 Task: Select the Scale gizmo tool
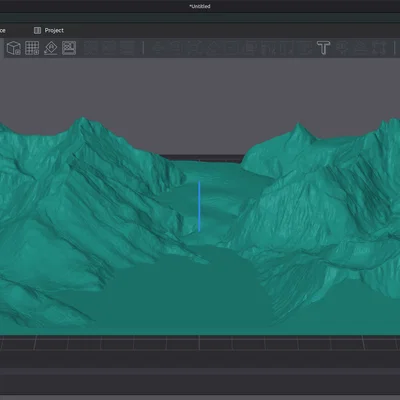tap(194, 48)
